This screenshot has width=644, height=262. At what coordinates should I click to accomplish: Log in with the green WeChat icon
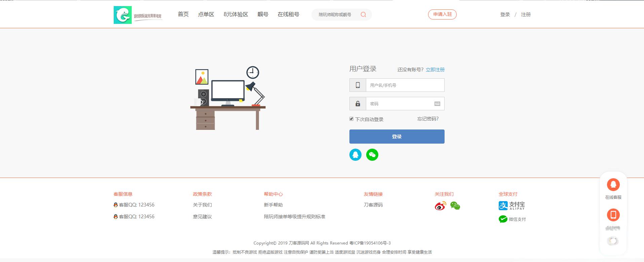tap(372, 155)
